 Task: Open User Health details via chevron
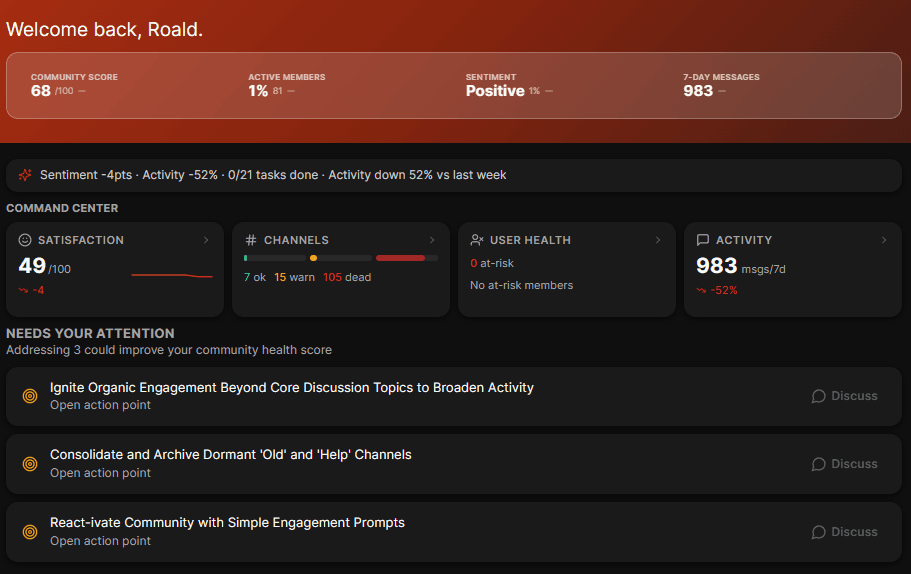point(658,240)
